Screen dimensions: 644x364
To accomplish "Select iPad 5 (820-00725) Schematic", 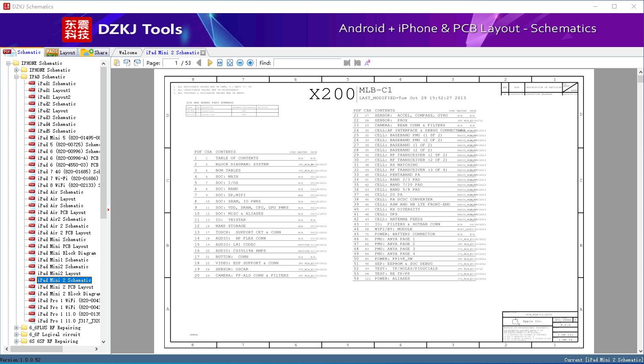I will 69,144.
